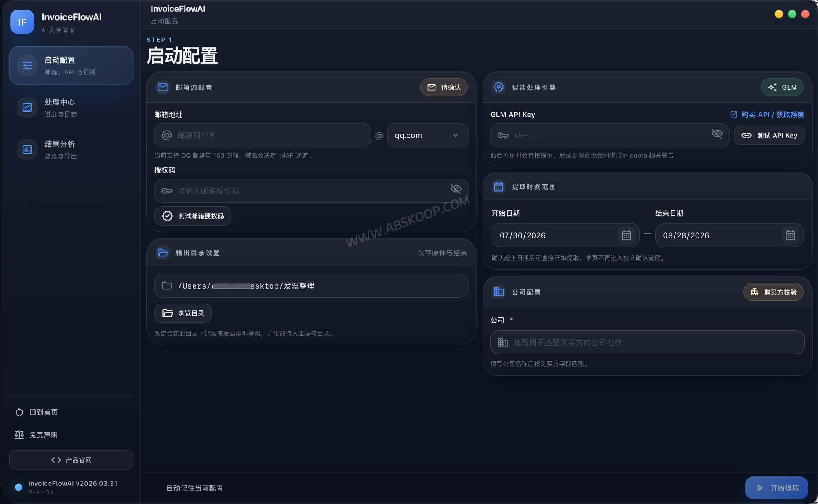This screenshot has height=504, width=818.
Task: Click the blue status dot beside version
Action: click(x=19, y=487)
